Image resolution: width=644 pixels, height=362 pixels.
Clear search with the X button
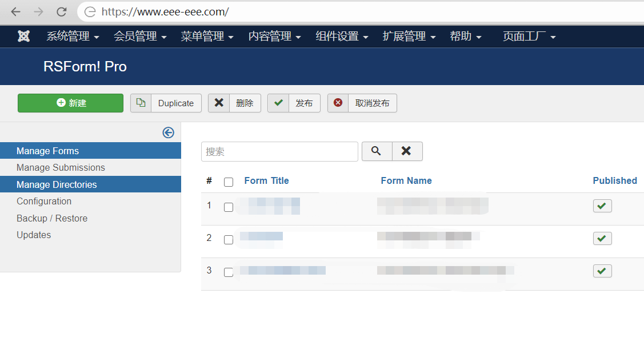(x=407, y=151)
